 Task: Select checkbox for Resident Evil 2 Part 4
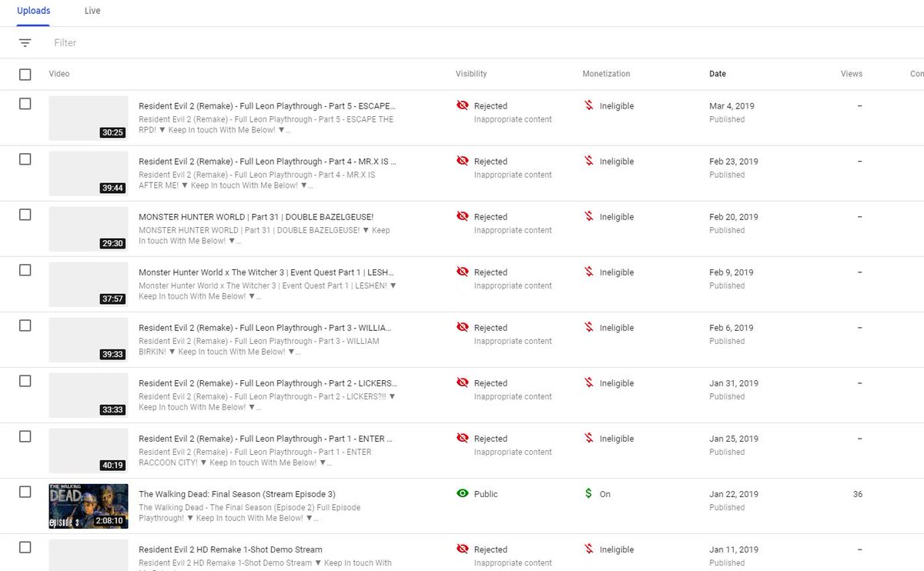[25, 159]
